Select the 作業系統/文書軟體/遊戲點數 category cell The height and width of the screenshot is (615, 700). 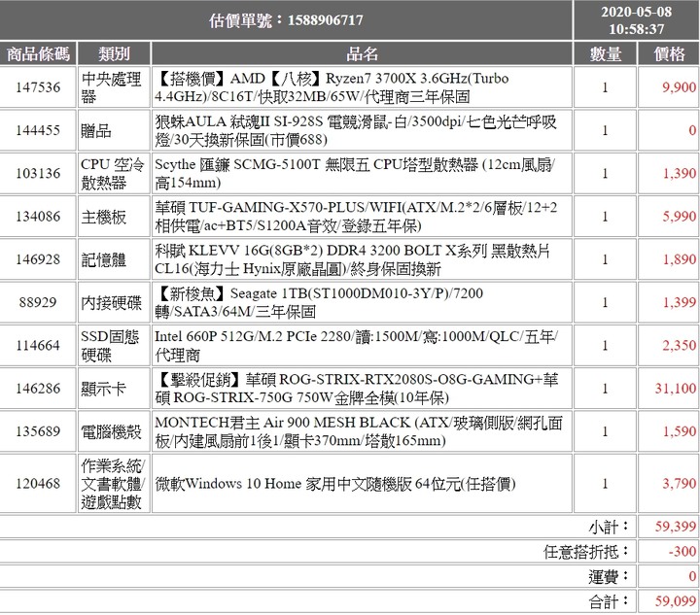[x=114, y=484]
